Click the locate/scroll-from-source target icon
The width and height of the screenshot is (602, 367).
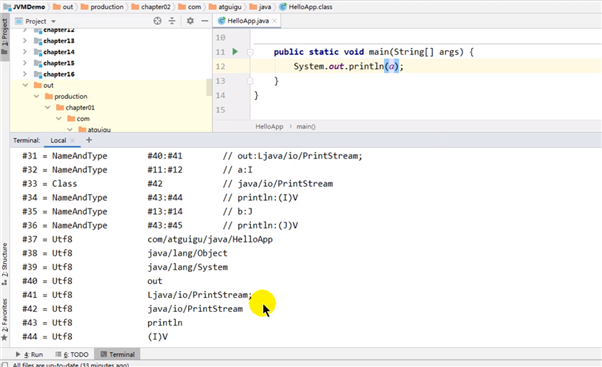pos(157,21)
